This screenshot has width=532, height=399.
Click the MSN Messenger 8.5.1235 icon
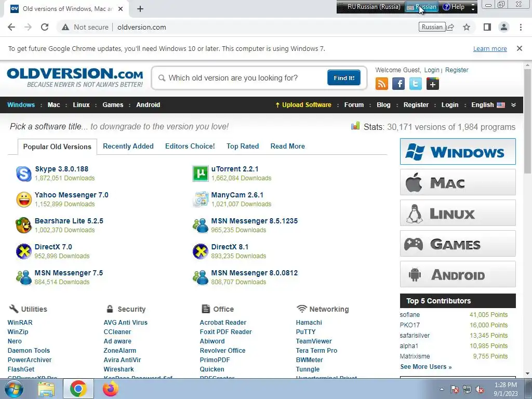point(200,225)
